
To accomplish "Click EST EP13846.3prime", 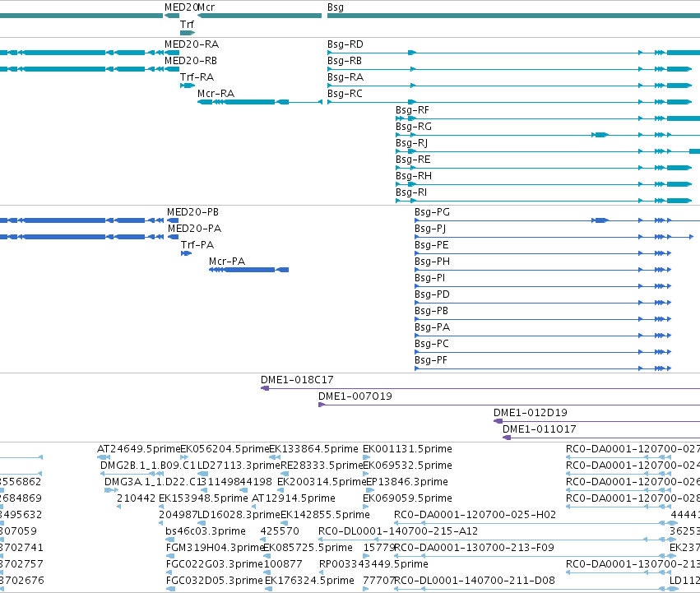I will coord(407,482).
